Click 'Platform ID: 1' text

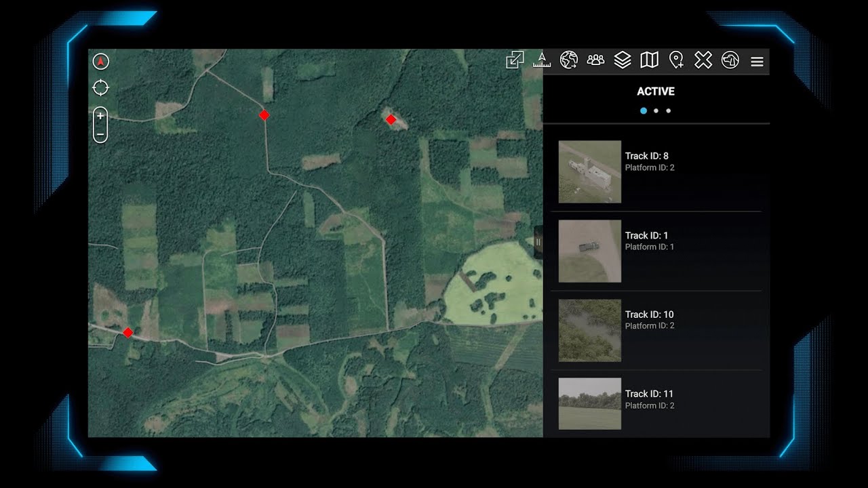(650, 247)
